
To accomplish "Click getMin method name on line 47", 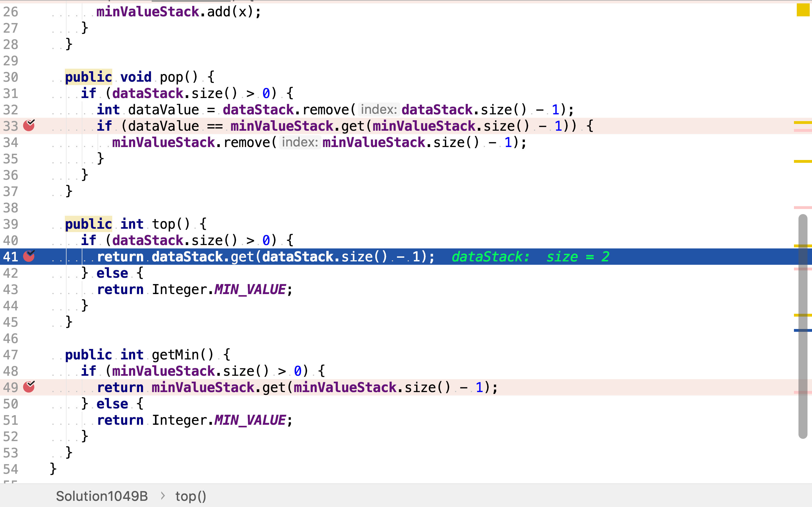I will [175, 355].
